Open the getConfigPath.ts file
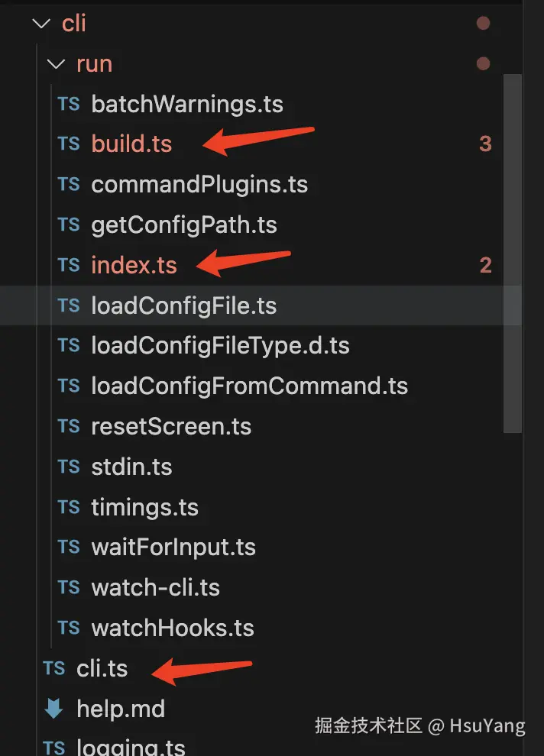 tap(183, 225)
